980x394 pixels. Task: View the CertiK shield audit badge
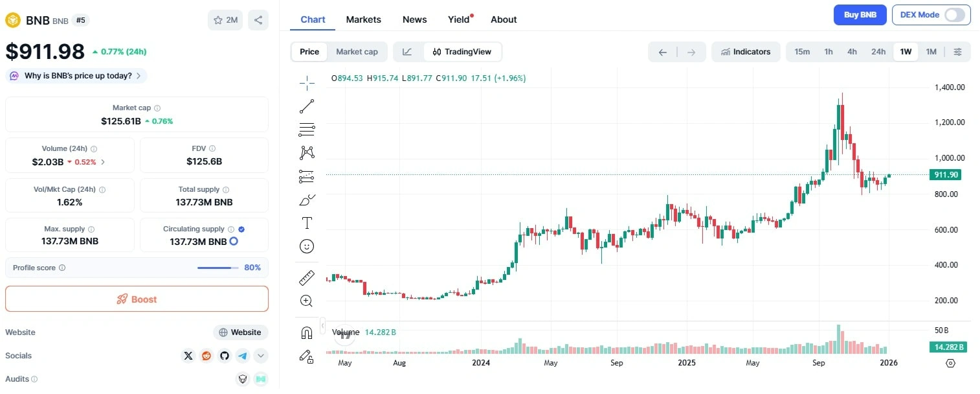(x=243, y=379)
